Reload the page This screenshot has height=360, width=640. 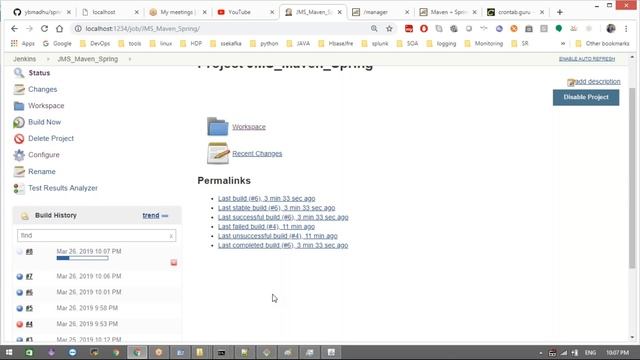[x=44, y=29]
